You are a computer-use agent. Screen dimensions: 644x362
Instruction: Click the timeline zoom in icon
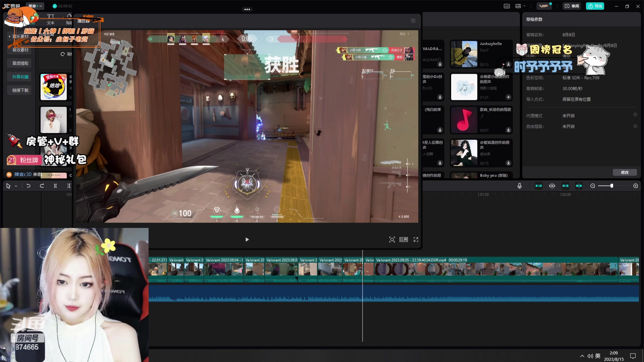point(636,186)
